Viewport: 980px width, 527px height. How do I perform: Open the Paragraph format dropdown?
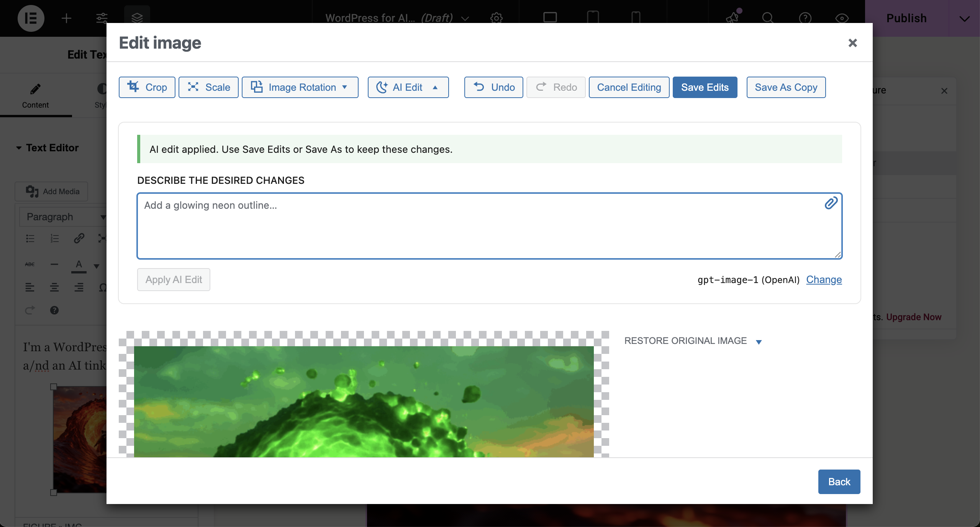tap(63, 217)
